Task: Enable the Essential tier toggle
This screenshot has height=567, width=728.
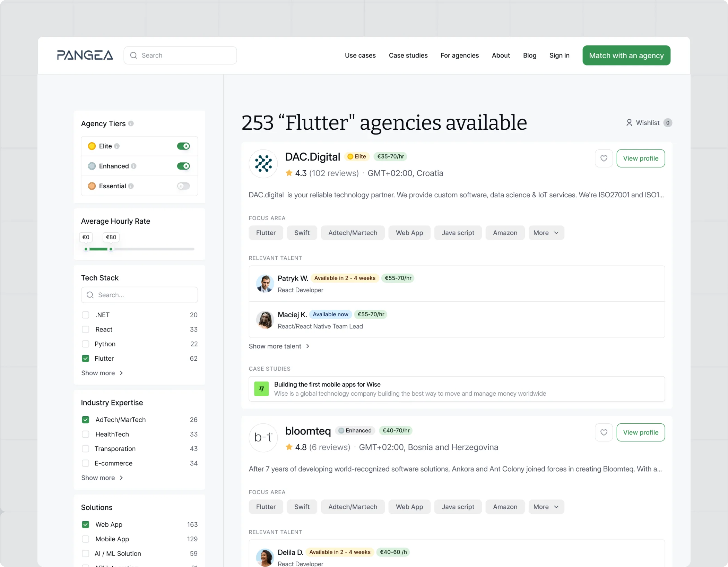Action: click(183, 186)
